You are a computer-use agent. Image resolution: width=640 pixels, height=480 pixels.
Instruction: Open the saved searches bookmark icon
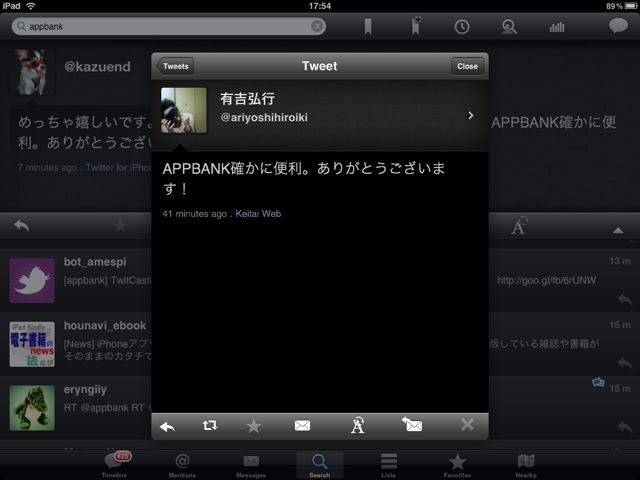[368, 27]
